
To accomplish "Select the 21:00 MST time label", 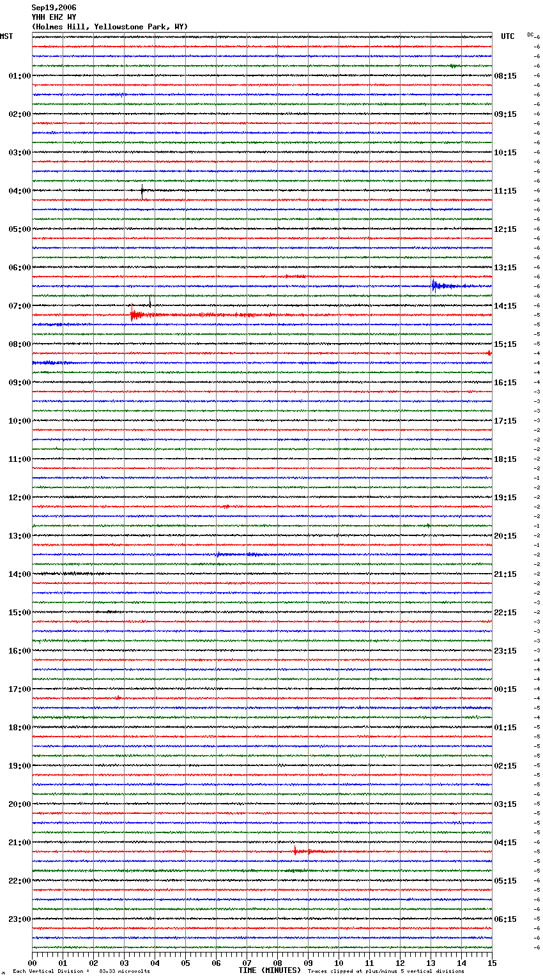I will [20, 843].
